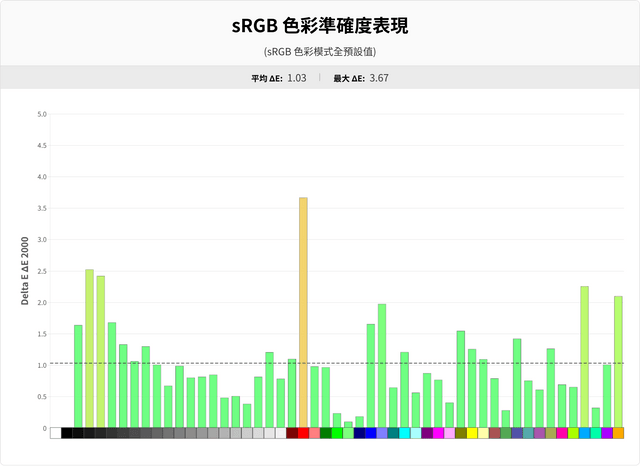
Task: Click the salmon pink color swatch
Action: [315, 433]
